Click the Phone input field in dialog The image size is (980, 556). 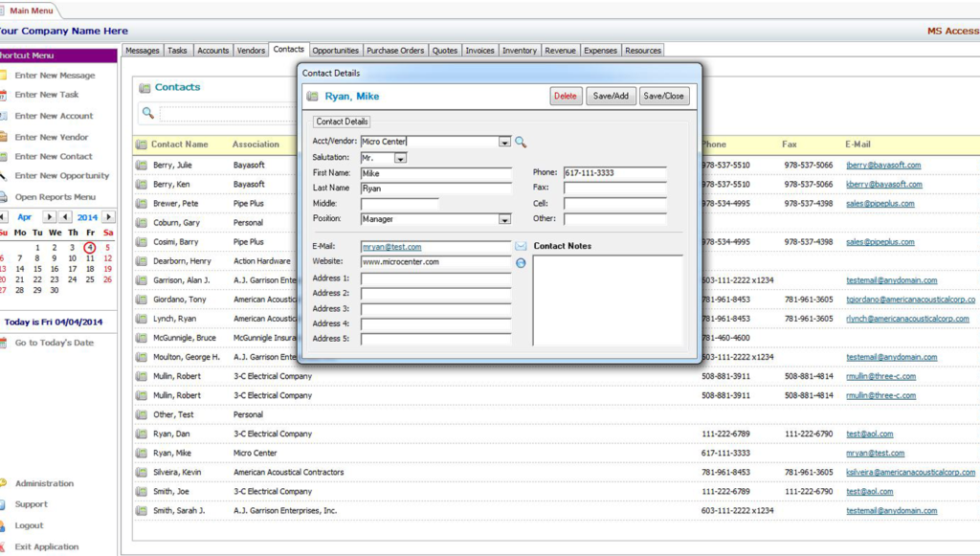tap(615, 173)
